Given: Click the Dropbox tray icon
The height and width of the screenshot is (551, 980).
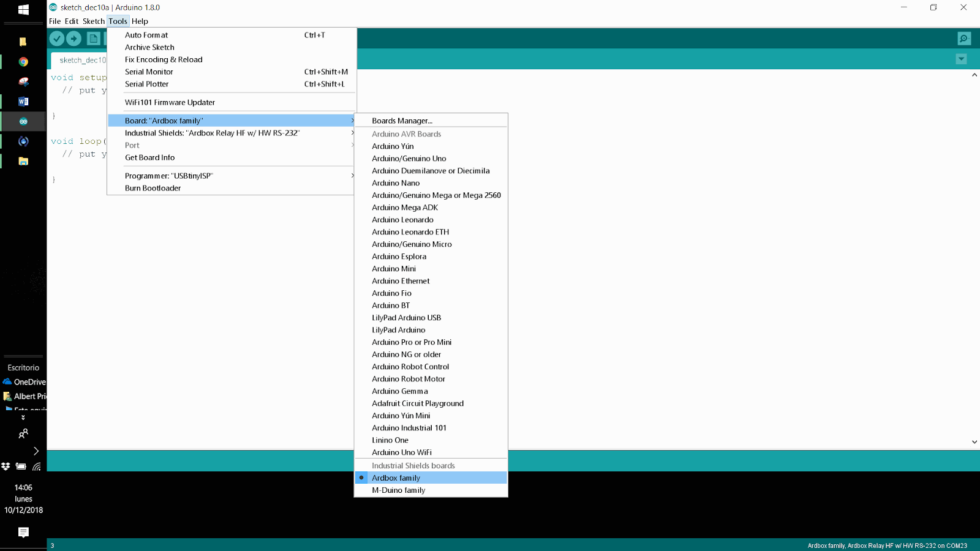Looking at the screenshot, I should click(x=6, y=467).
